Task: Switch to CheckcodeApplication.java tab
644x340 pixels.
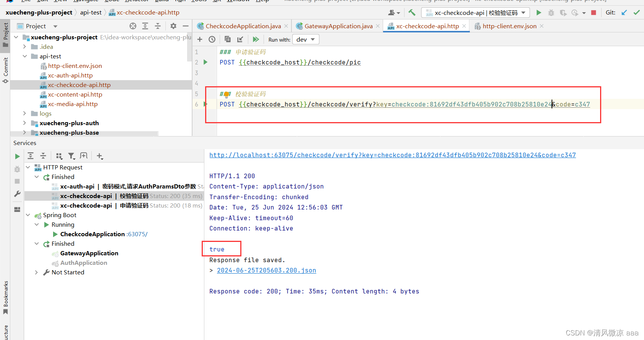Action: pyautogui.click(x=243, y=26)
